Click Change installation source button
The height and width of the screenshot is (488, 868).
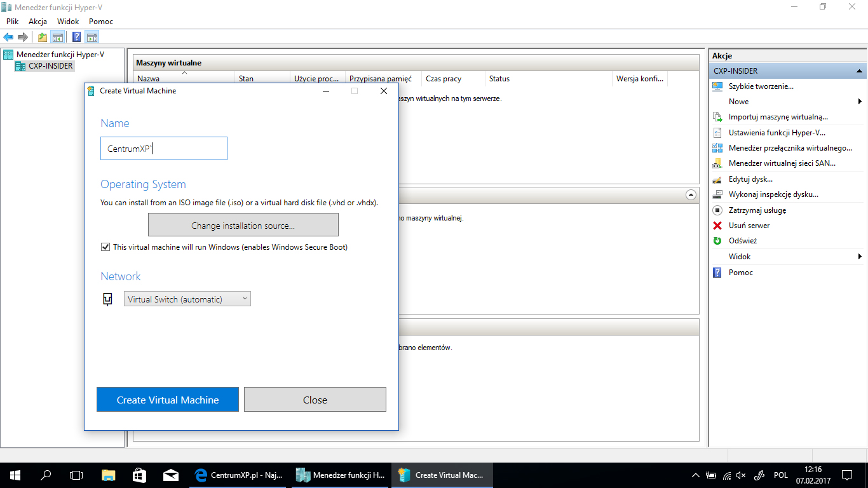pos(243,225)
